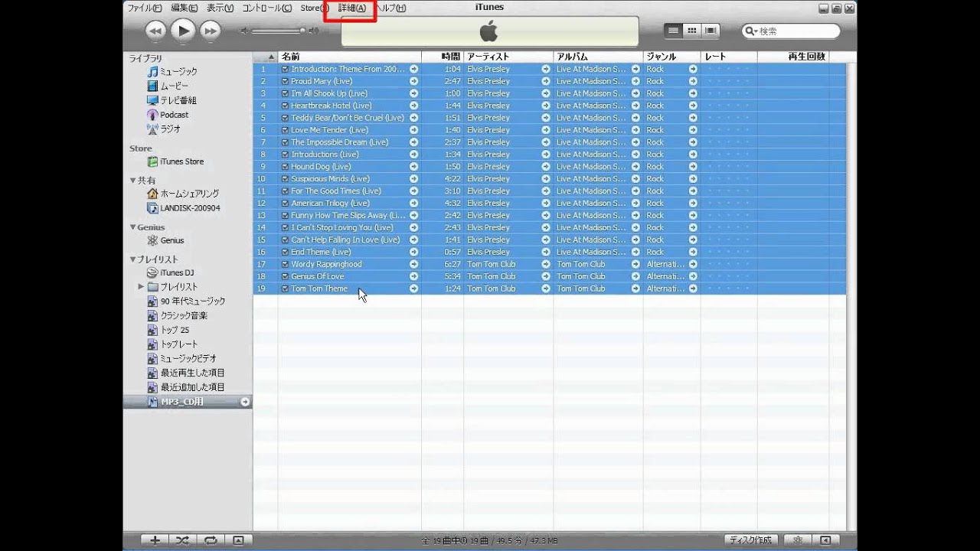Collapse the プレイリスト sidebar section heading

coord(133,259)
